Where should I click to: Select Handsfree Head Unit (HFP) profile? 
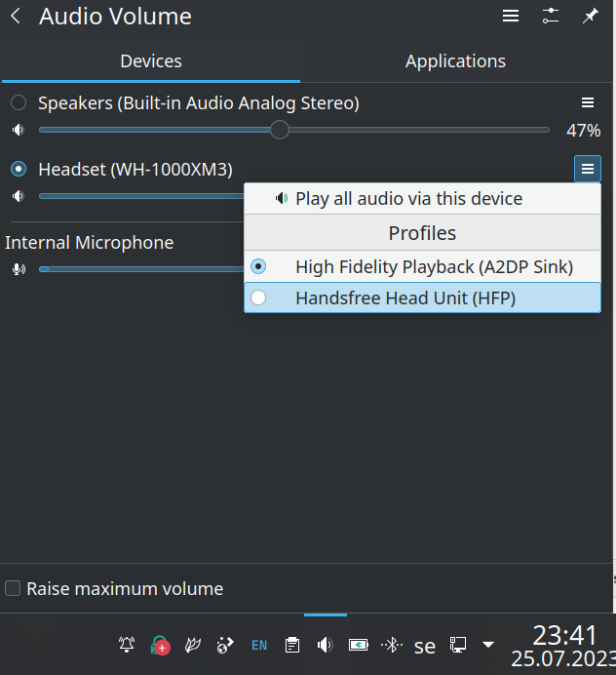(422, 298)
